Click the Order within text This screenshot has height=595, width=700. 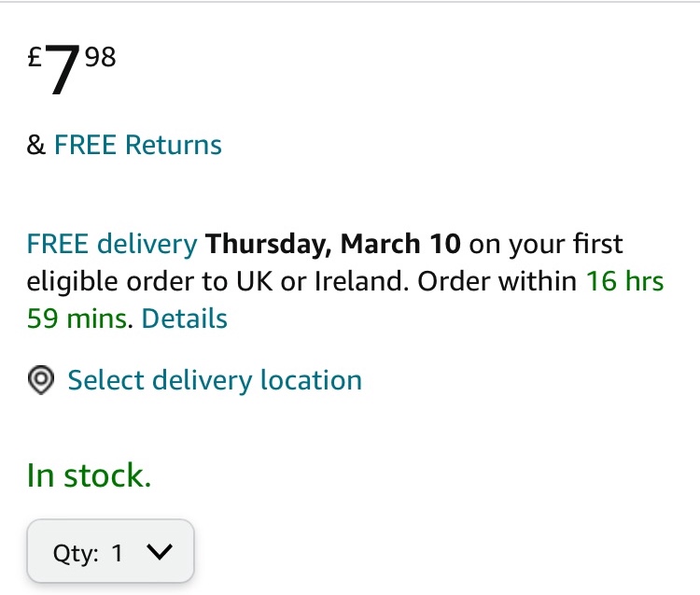tap(497, 282)
